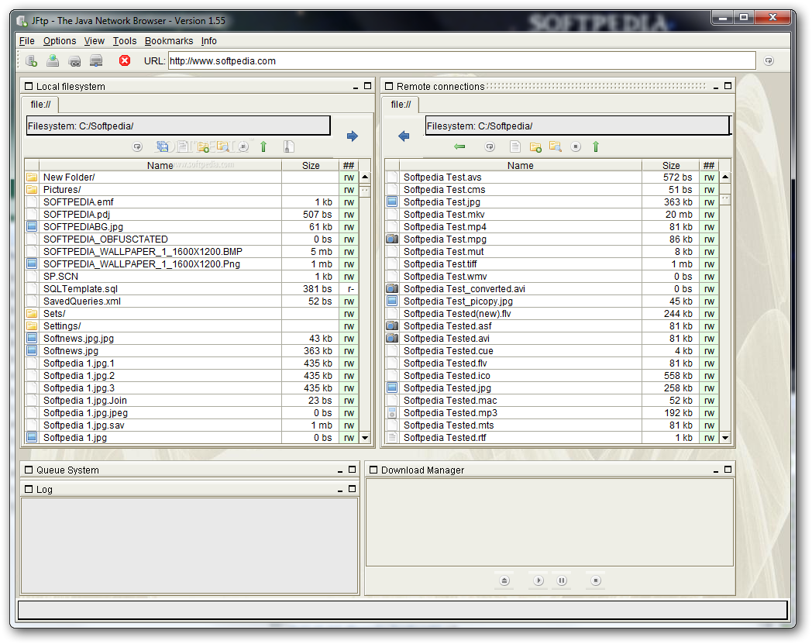This screenshot has width=812, height=644.
Task: Select the file:// tab in Remote connections
Action: tap(401, 105)
